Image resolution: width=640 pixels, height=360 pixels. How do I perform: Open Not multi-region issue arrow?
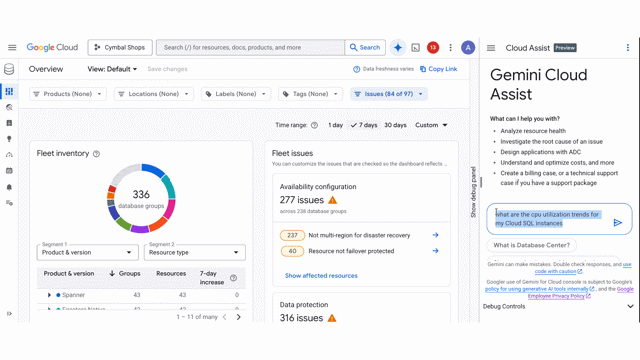[x=436, y=235]
